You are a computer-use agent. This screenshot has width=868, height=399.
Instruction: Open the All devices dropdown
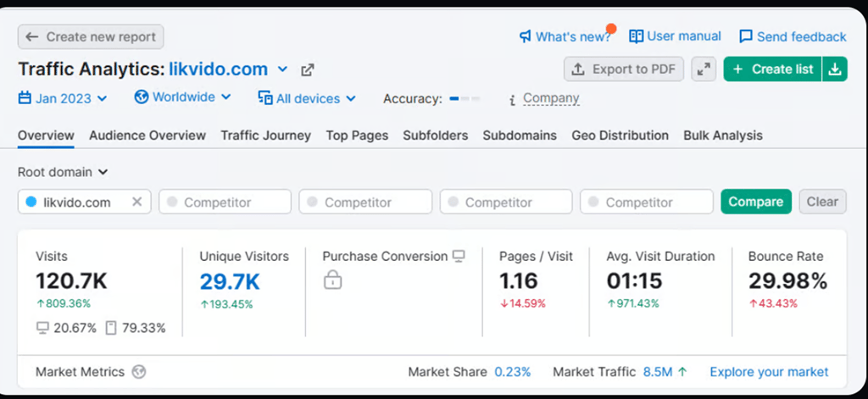click(307, 98)
